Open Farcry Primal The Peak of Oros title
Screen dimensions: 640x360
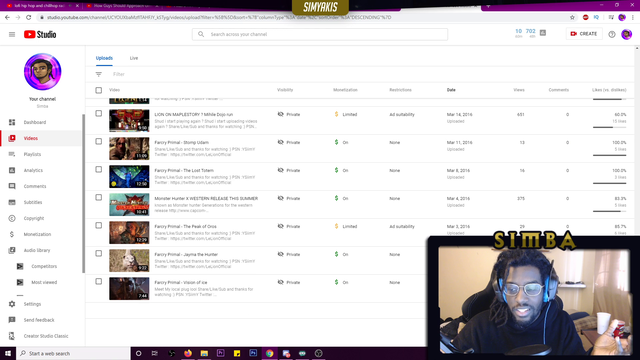click(185, 227)
